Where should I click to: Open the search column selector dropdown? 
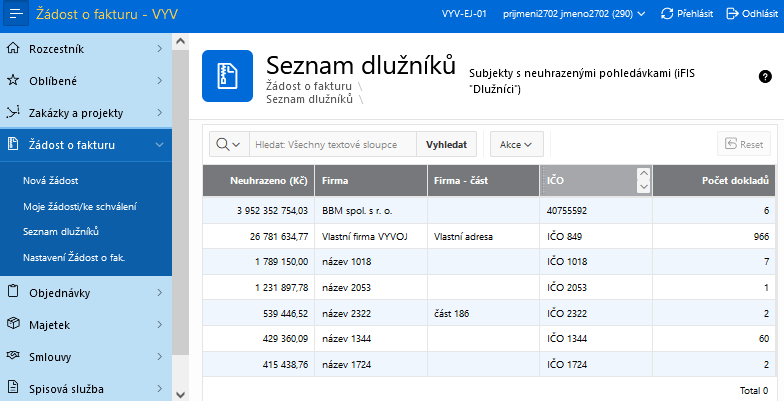(228, 145)
